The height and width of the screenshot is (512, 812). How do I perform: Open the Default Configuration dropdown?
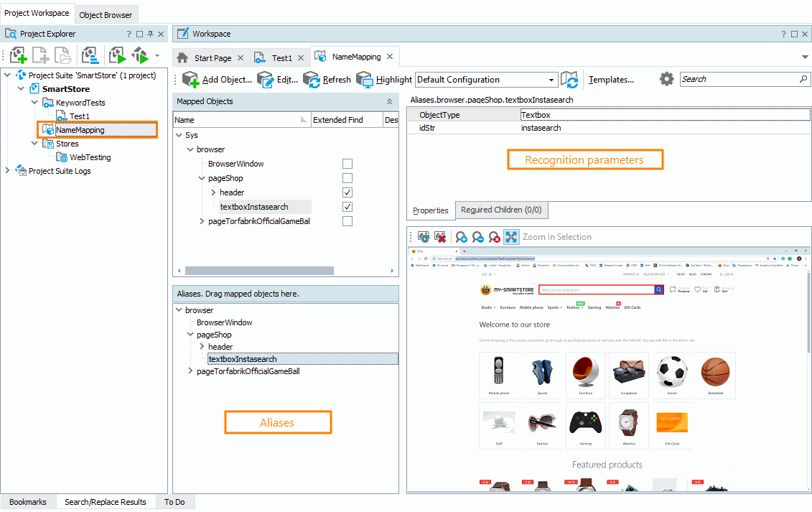(x=551, y=80)
